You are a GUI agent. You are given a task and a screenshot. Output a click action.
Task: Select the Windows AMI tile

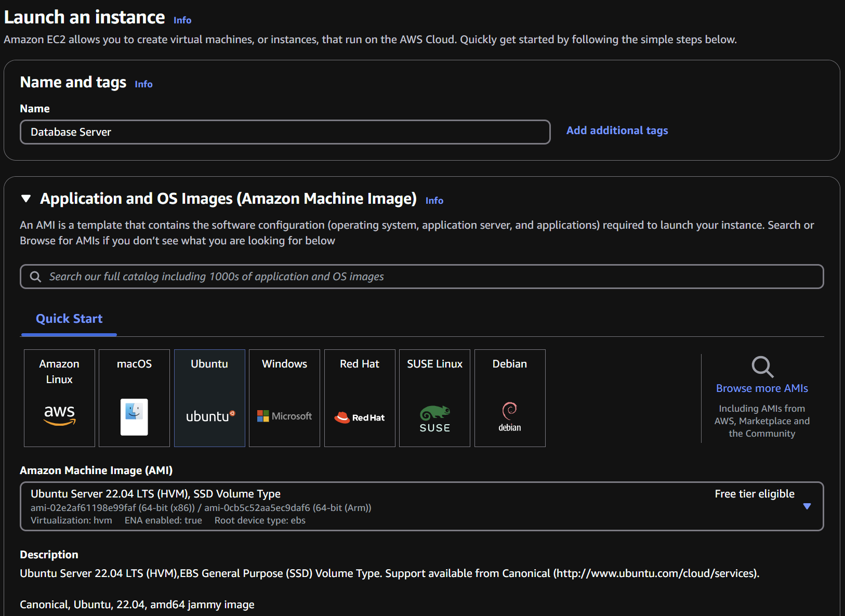[284, 398]
